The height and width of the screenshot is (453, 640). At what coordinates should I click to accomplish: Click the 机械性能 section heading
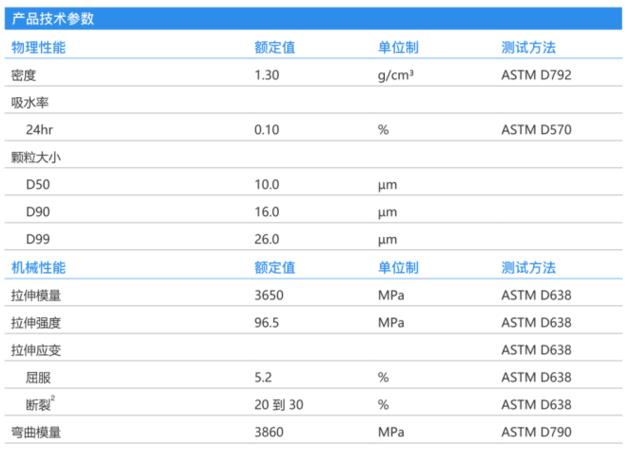coord(38,268)
